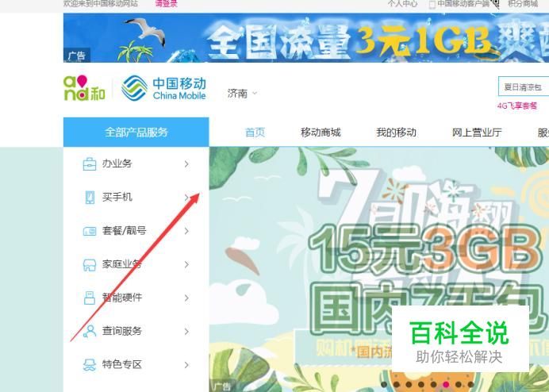The image size is (549, 392).
Task: Expand the 办业务 chevron arrow
Action: (186, 164)
